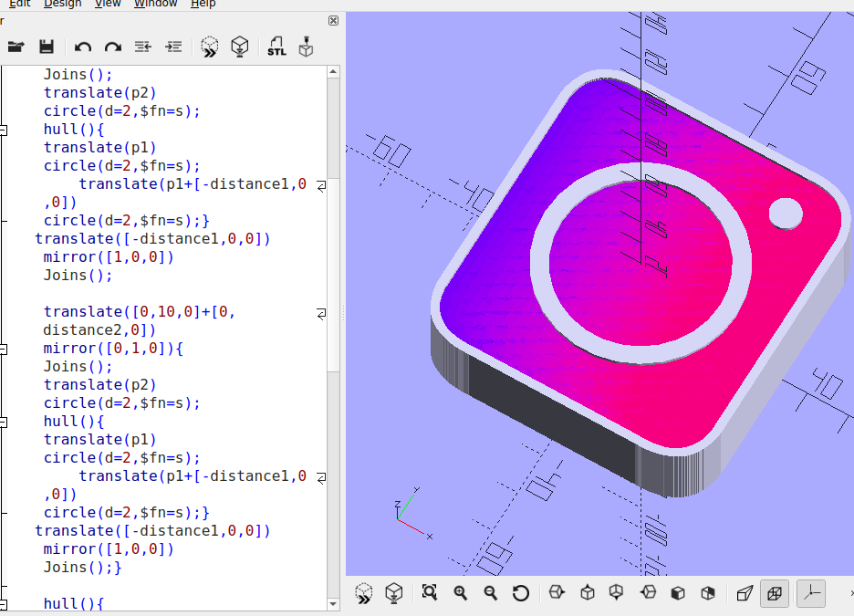The image size is (854, 616).
Task: Collapse the fold beside mirror([0,1,0]){
Action: coord(4,349)
